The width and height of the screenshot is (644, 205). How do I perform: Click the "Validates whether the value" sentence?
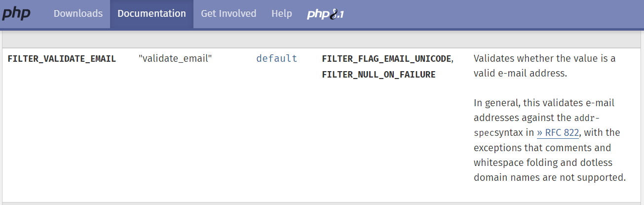544,59
